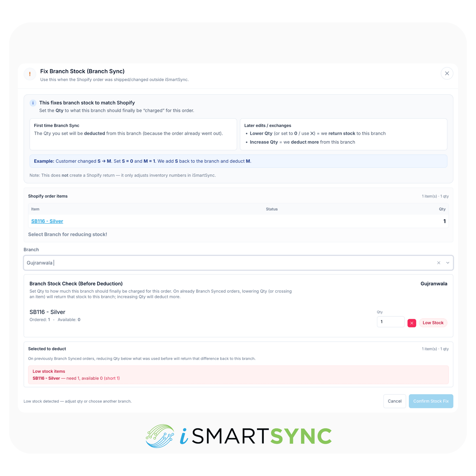Click the Cancel button
The height and width of the screenshot is (476, 476).
point(394,401)
